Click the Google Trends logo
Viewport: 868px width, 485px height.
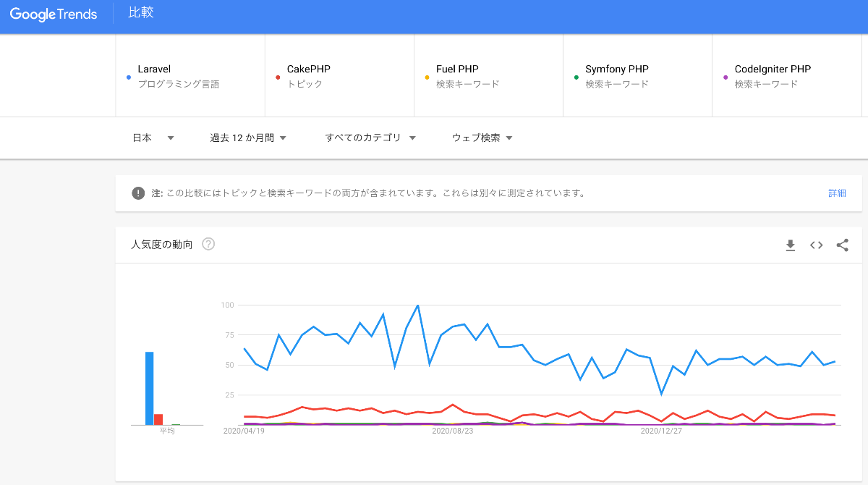[54, 14]
